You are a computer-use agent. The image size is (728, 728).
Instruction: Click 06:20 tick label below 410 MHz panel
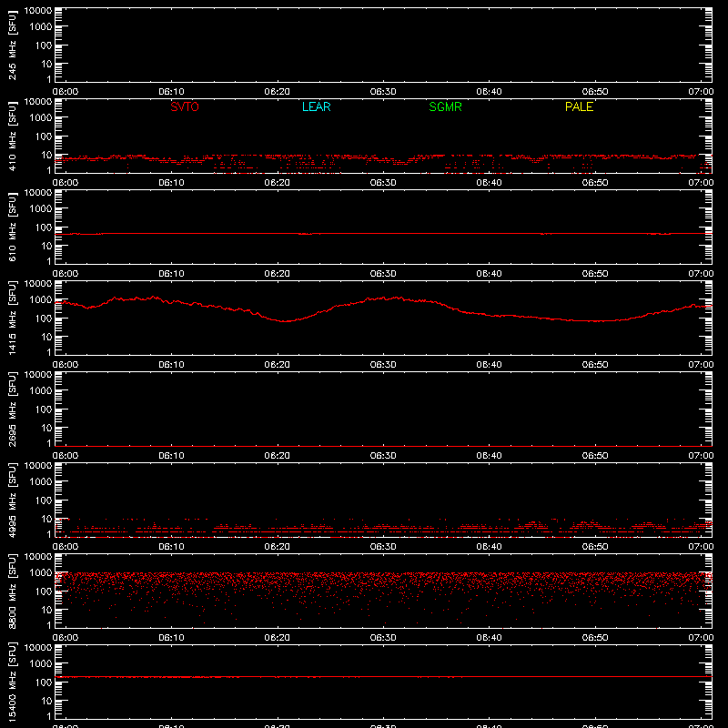(278, 183)
